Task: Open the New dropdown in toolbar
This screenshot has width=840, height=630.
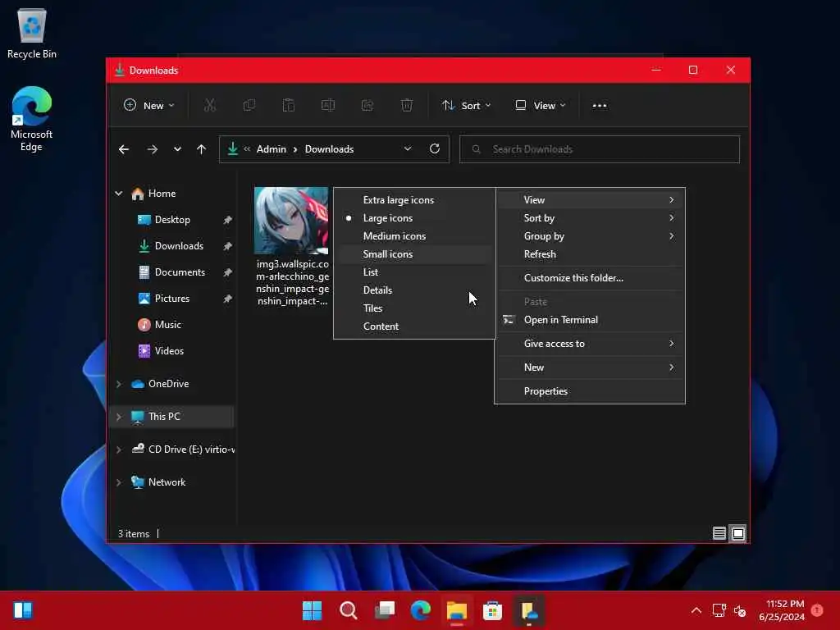Action: [149, 106]
